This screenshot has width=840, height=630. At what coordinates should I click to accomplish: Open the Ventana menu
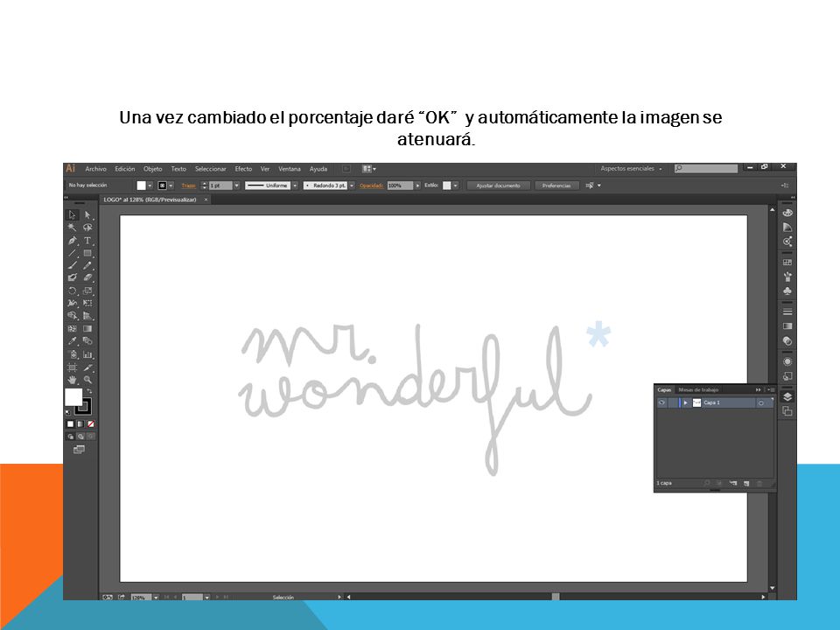click(x=290, y=169)
